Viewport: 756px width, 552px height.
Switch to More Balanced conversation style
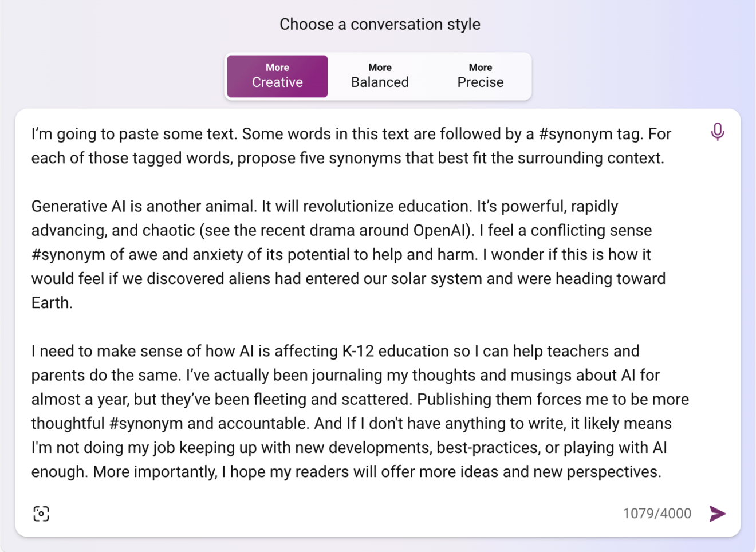(380, 76)
